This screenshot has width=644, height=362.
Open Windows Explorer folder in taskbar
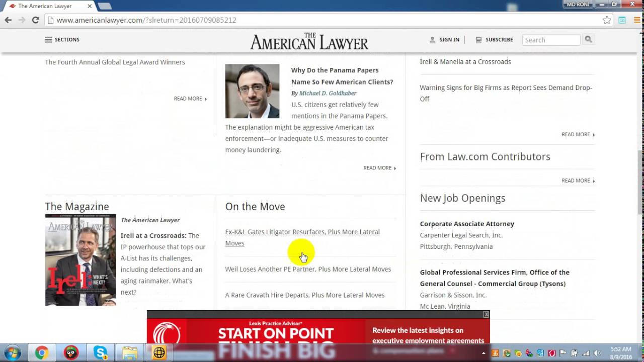129,353
